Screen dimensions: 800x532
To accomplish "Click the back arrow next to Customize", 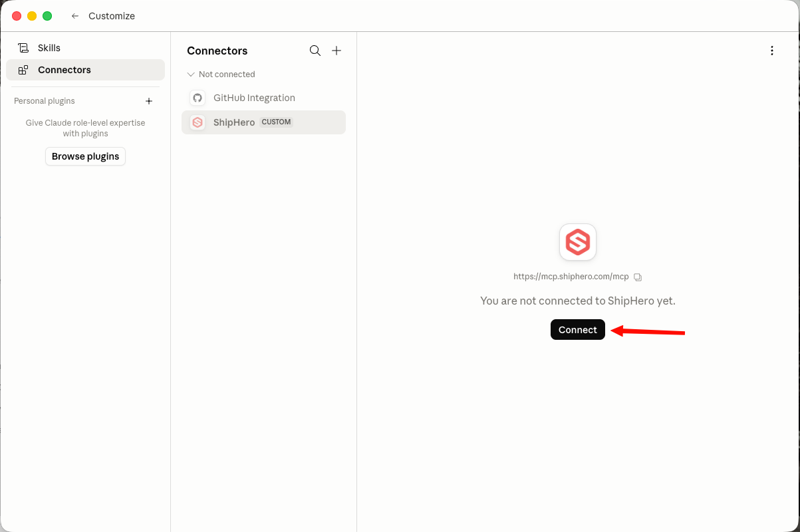I will click(75, 16).
